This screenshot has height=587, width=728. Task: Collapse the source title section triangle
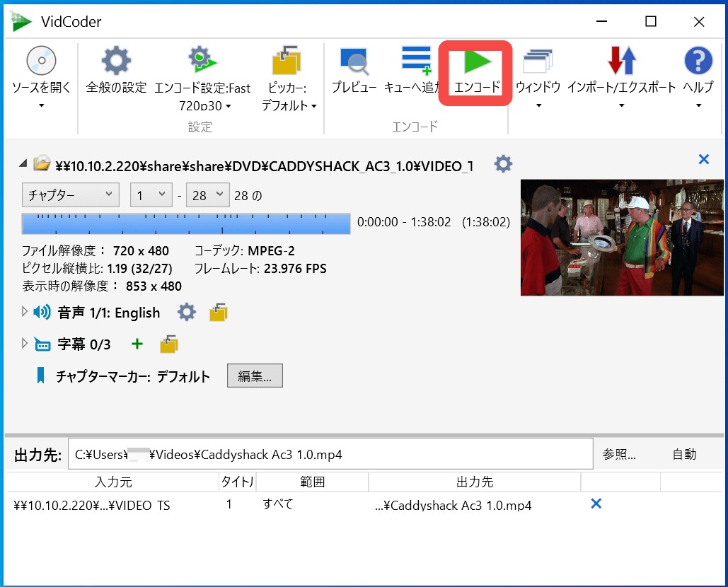(23, 163)
